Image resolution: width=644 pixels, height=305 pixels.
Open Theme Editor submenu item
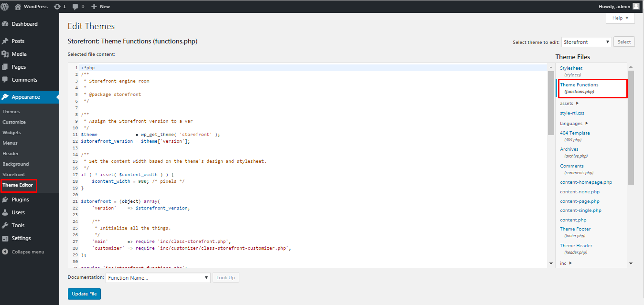click(x=18, y=185)
